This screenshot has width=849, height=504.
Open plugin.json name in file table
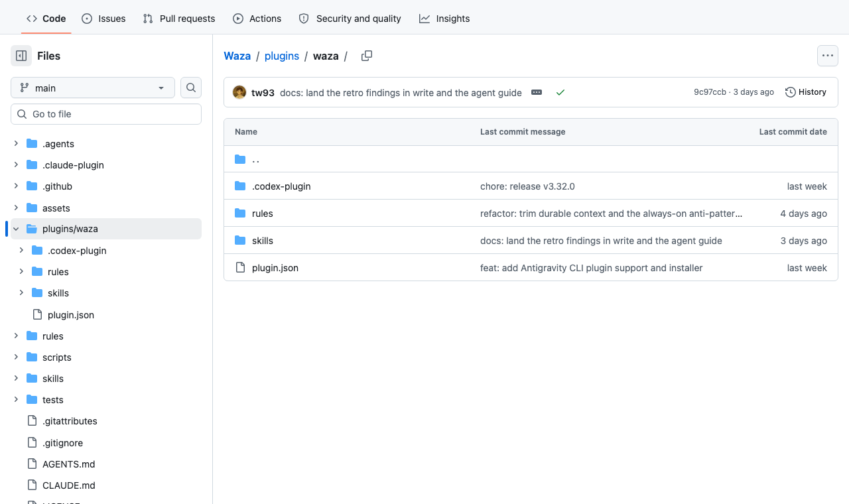click(275, 268)
